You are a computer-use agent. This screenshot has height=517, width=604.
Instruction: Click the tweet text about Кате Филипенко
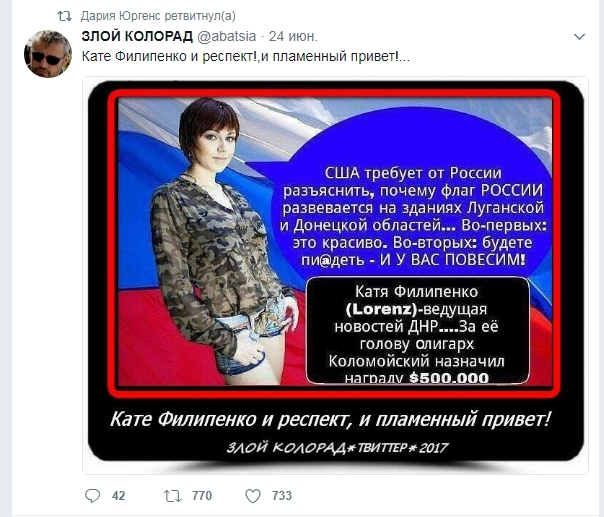click(x=246, y=57)
